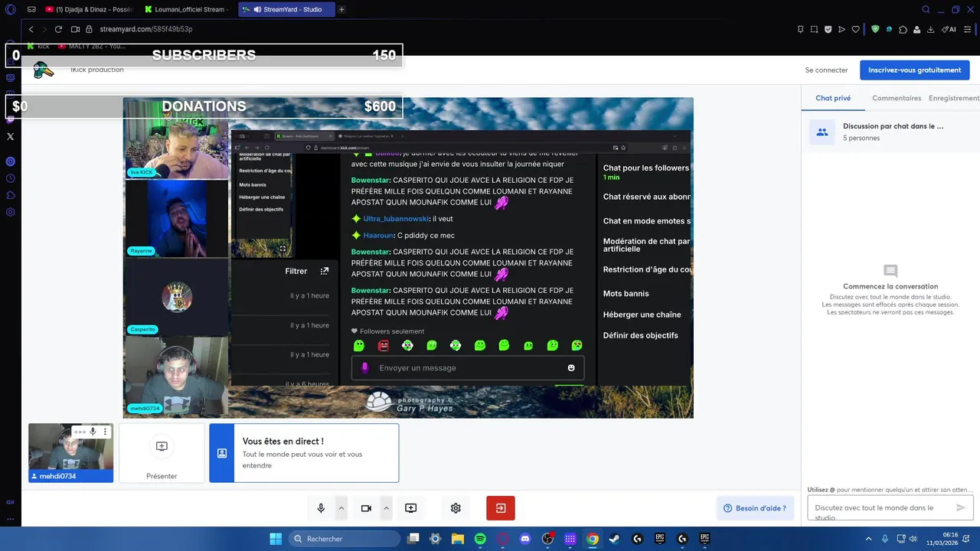
Task: Open the Discussion par chat group conversation
Action: coord(890,132)
